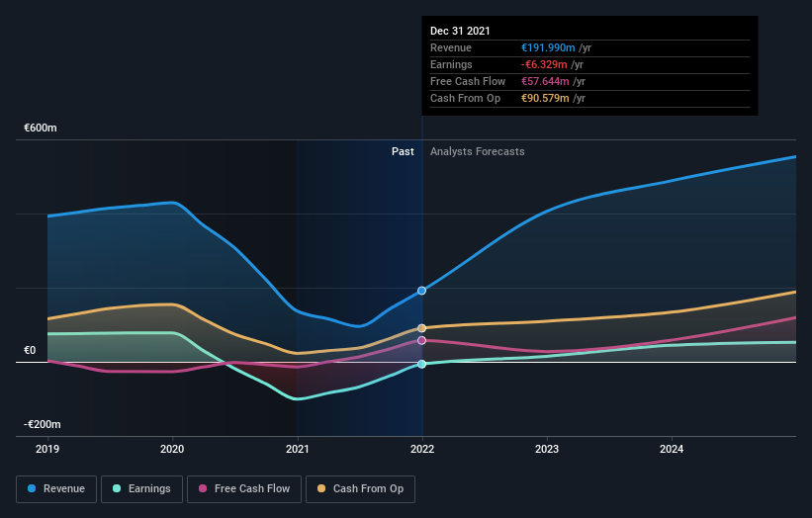
Task: Click the 2020 x-axis label
Action: 172,449
